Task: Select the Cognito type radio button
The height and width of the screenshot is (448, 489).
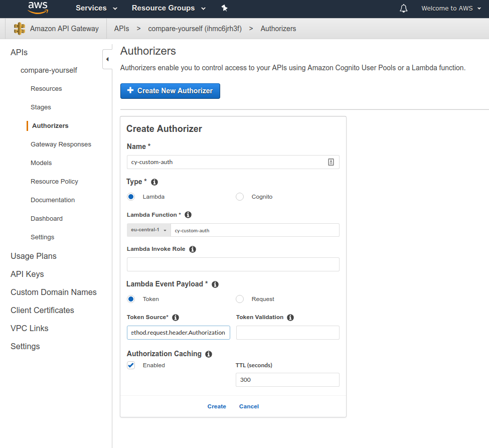Action: [x=240, y=197]
